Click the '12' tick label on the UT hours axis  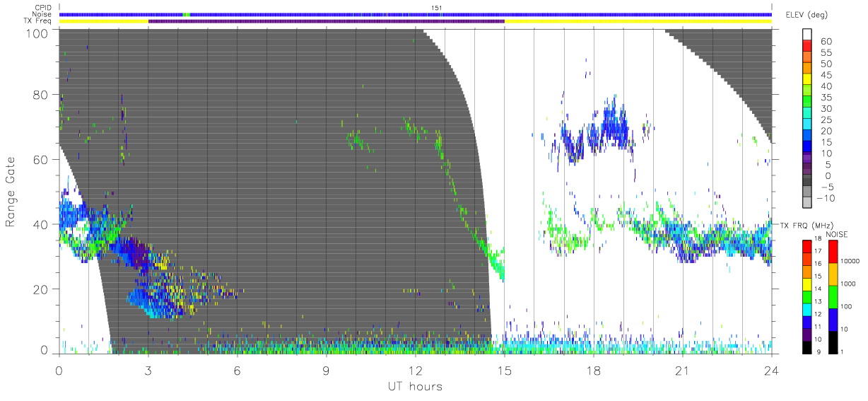[416, 370]
